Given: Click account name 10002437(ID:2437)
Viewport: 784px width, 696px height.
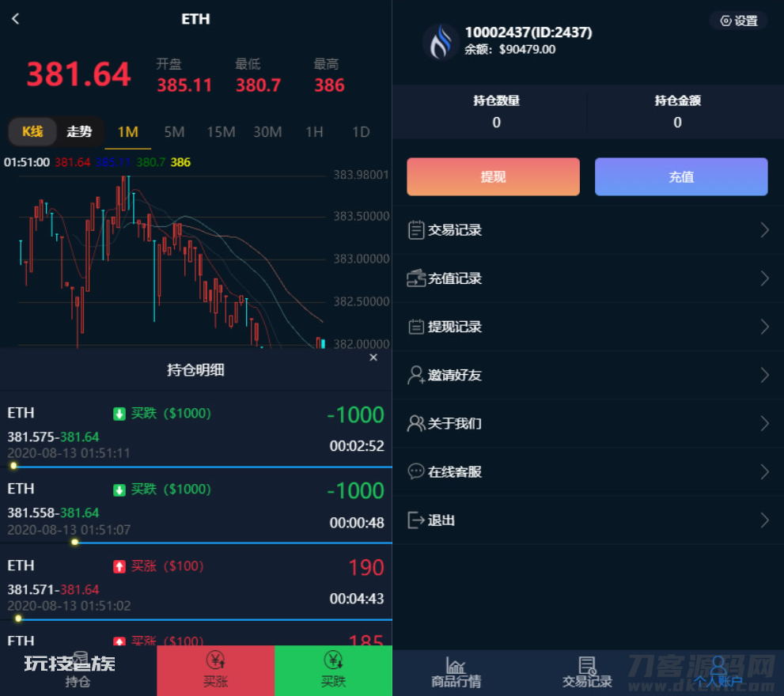Looking at the screenshot, I should tap(528, 32).
